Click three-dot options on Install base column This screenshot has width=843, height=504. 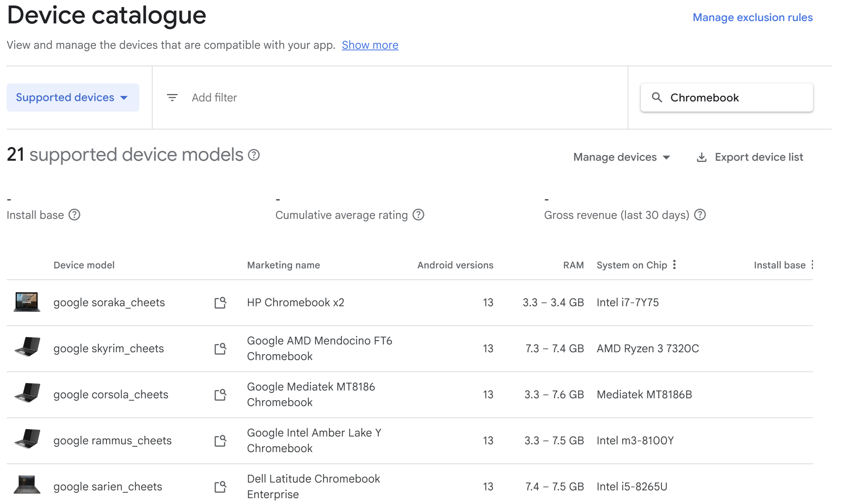click(812, 265)
